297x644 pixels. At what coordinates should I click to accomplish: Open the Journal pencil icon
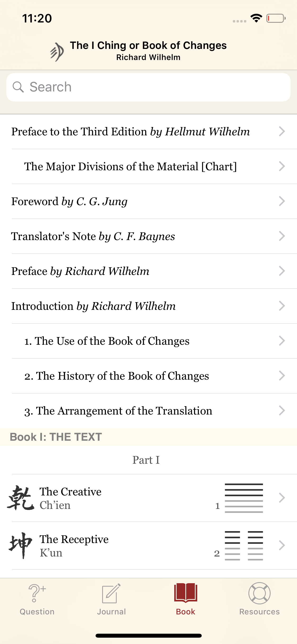(111, 593)
